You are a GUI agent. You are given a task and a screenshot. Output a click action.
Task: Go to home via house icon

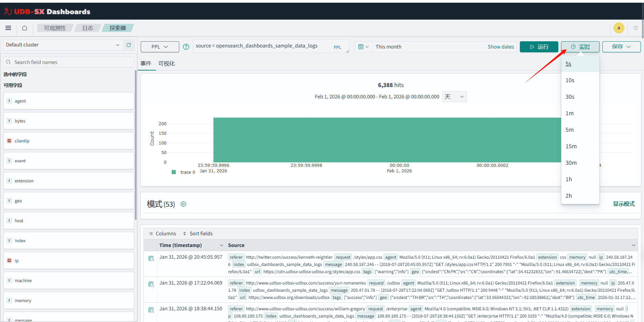[x=24, y=28]
